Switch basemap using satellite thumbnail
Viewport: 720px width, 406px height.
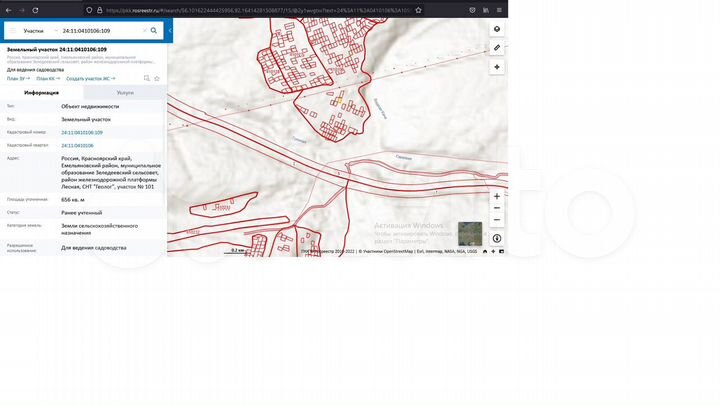[x=469, y=233]
